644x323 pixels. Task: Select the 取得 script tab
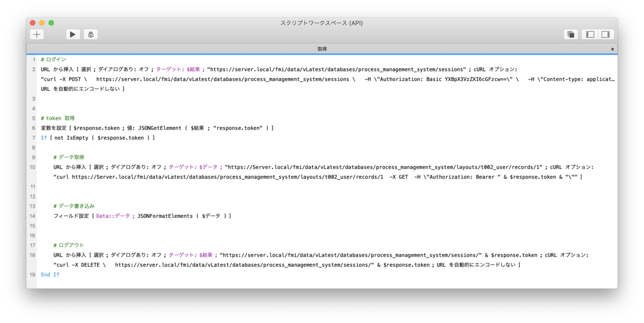322,49
